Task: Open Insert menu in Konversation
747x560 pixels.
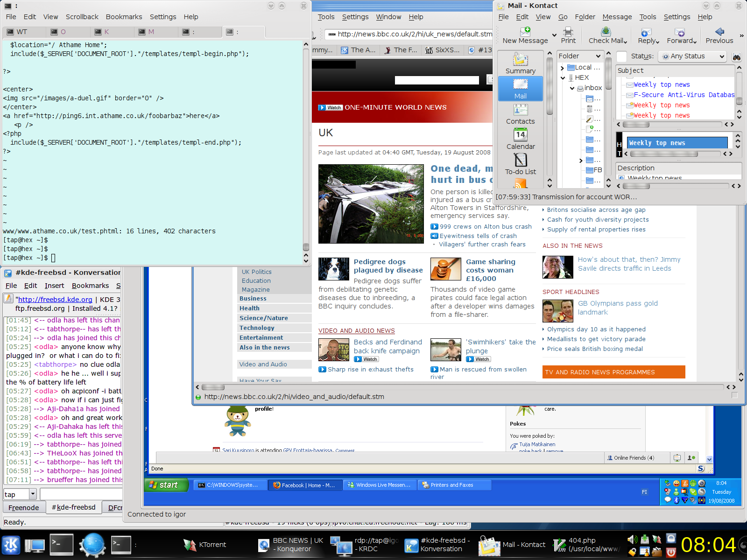Action: [x=54, y=286]
